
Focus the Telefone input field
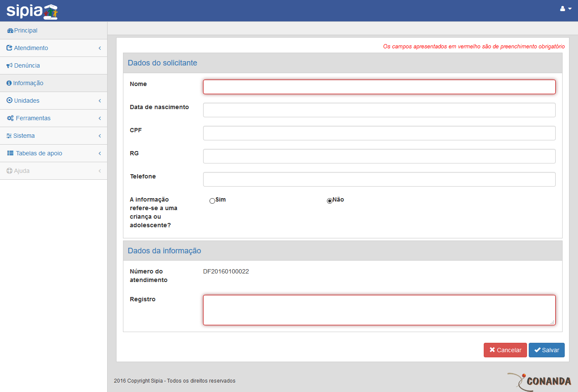pos(379,179)
